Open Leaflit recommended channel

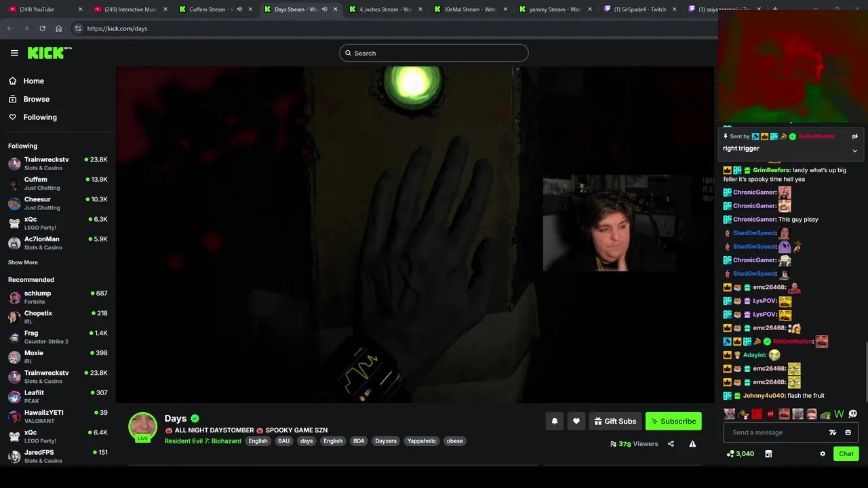click(x=58, y=396)
